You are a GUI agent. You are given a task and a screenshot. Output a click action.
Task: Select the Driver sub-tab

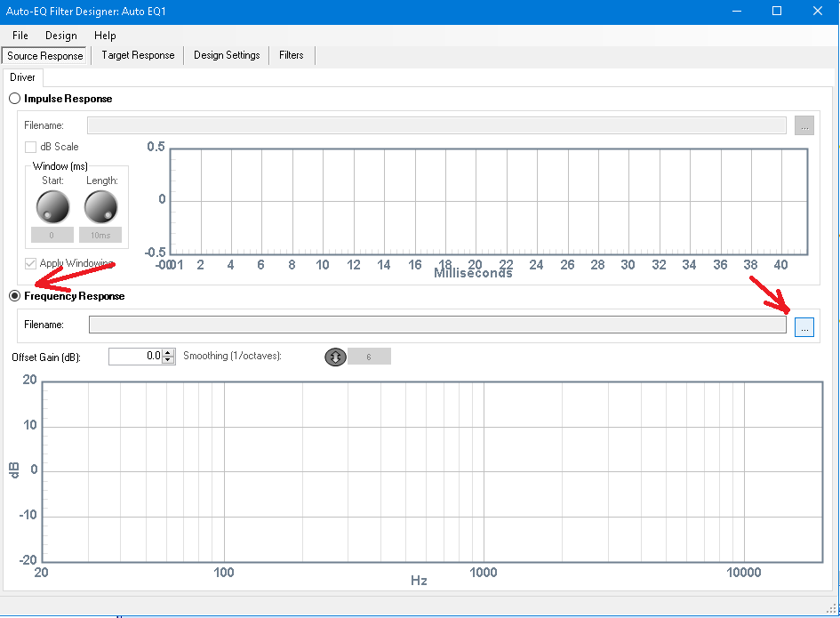click(22, 77)
